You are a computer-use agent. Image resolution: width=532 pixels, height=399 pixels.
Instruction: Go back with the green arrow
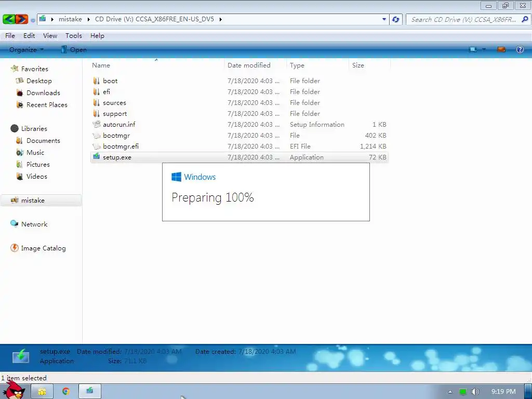[x=9, y=19]
